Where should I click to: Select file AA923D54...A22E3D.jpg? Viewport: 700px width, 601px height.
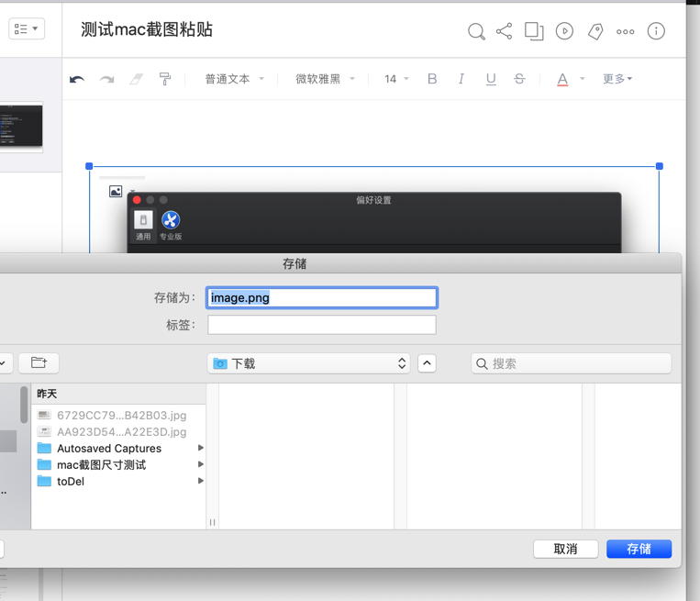pos(118,432)
